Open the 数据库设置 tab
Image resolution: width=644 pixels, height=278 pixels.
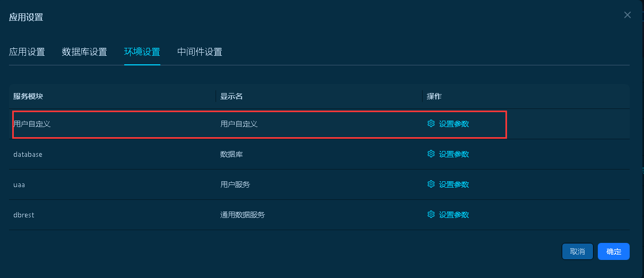pos(84,52)
